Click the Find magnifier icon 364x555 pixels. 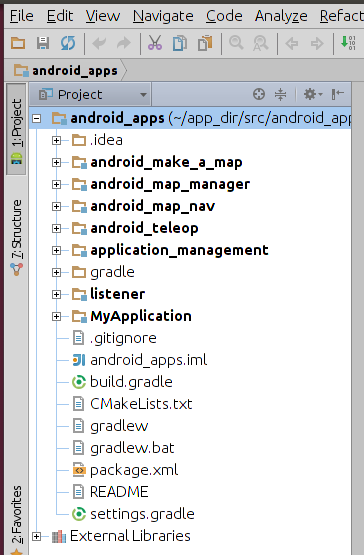[236, 43]
